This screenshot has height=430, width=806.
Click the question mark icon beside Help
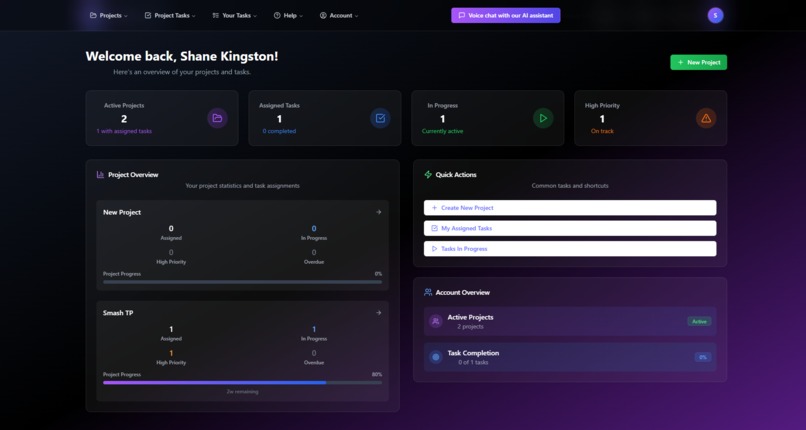click(277, 15)
